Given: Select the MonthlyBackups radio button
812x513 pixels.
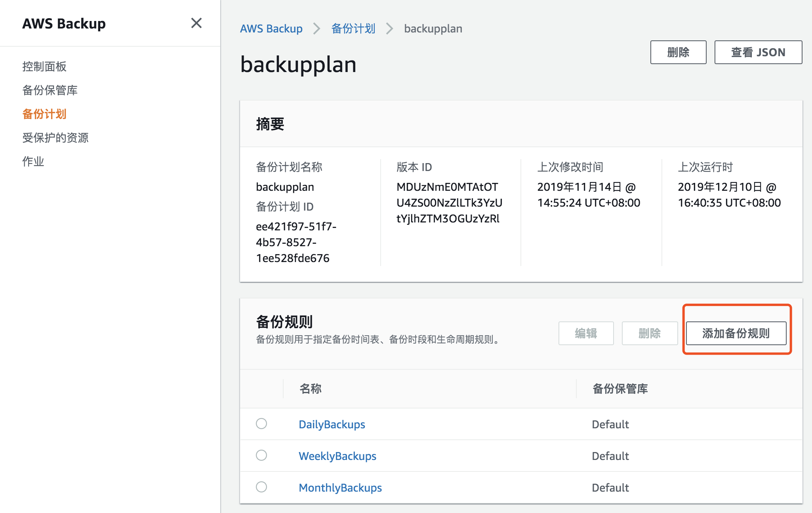Looking at the screenshot, I should coord(261,487).
